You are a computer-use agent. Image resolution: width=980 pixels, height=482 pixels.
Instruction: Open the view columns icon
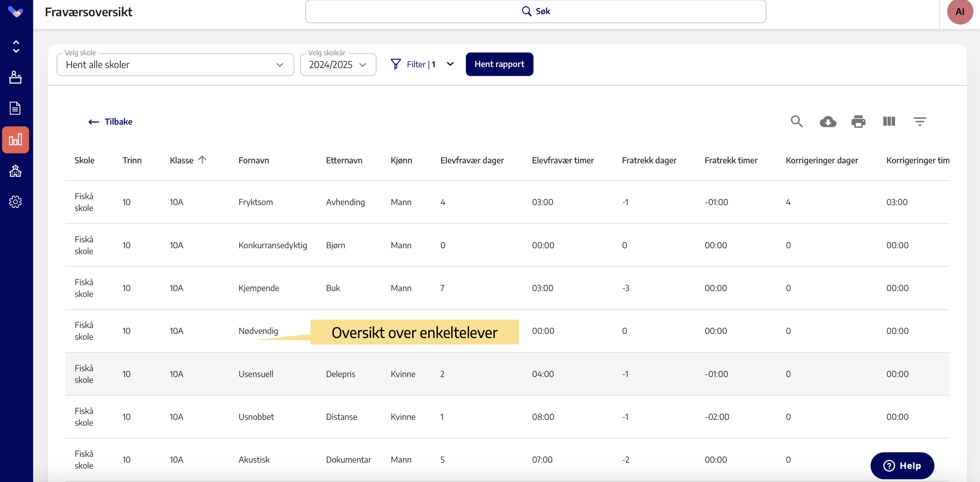(889, 121)
